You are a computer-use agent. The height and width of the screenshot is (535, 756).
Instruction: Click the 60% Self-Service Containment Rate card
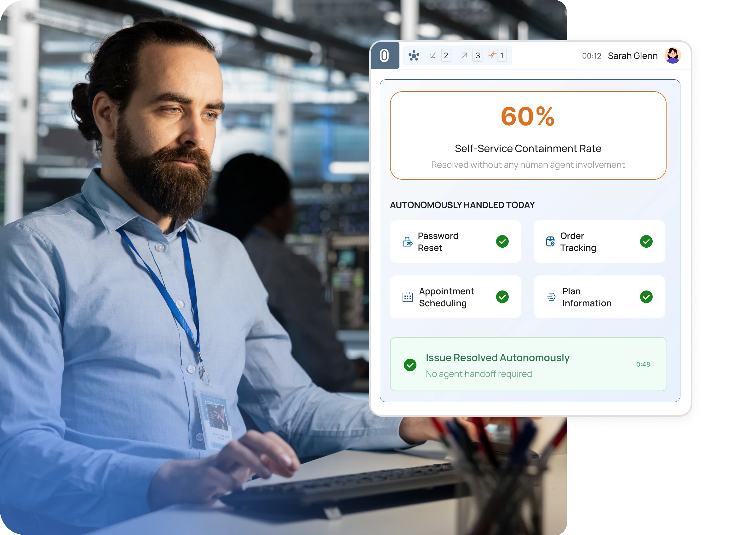click(x=528, y=135)
